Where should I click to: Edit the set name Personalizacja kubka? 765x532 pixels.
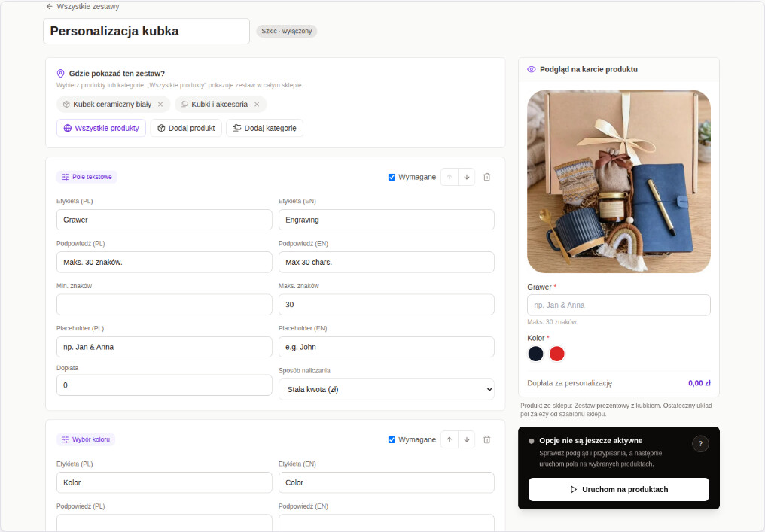tap(146, 31)
